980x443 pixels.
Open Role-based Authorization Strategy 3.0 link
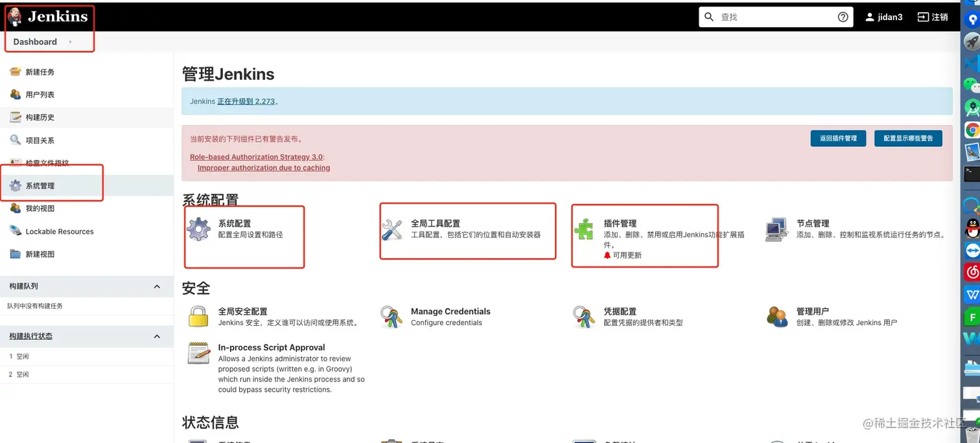tap(257, 157)
